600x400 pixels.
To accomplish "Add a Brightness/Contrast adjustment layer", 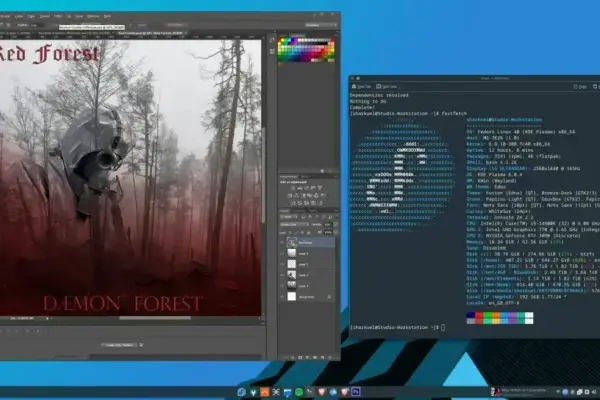I will [x=293, y=188].
